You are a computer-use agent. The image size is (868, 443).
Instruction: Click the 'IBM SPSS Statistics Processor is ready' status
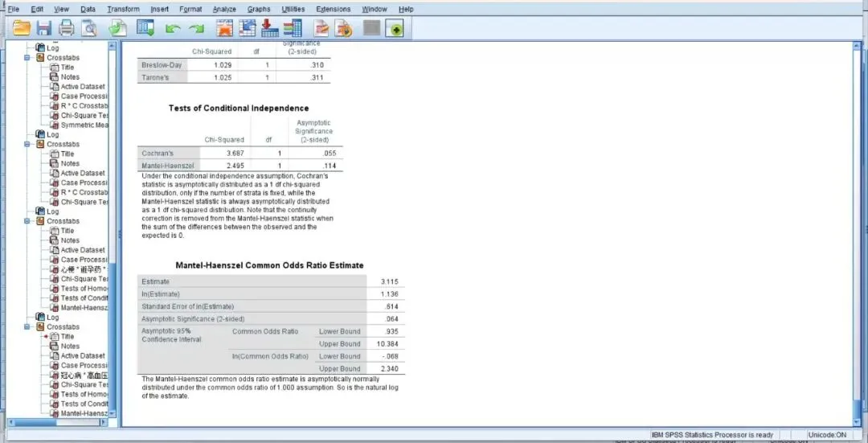tap(712, 435)
